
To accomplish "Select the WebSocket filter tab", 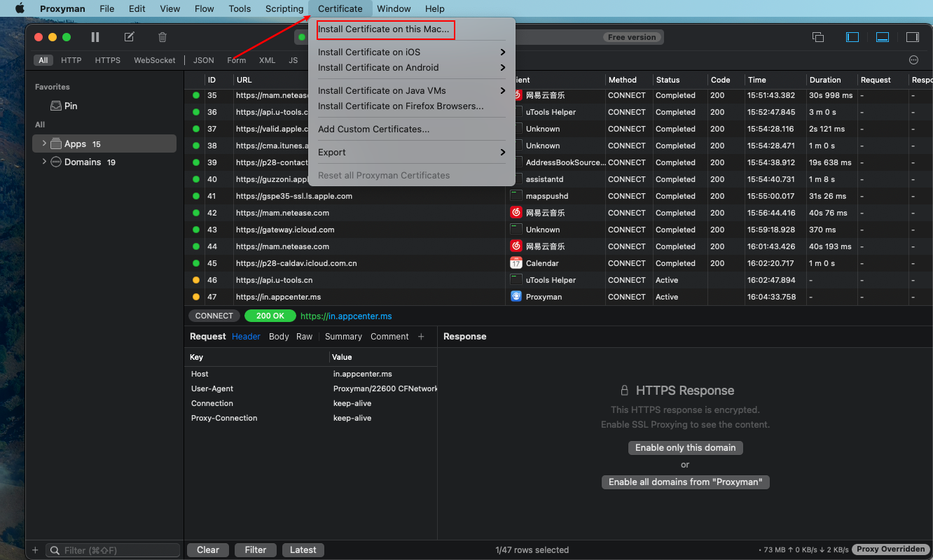I will (x=155, y=60).
